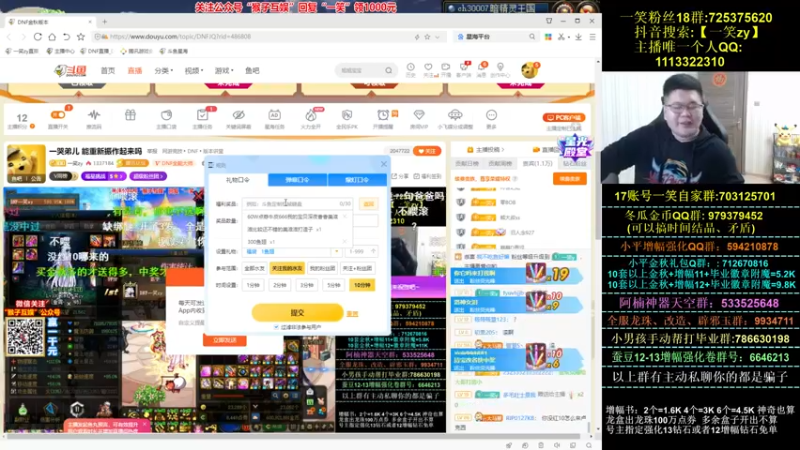Select 关注+粉丝团 participation range
800x450 pixels.
pyautogui.click(x=357, y=268)
